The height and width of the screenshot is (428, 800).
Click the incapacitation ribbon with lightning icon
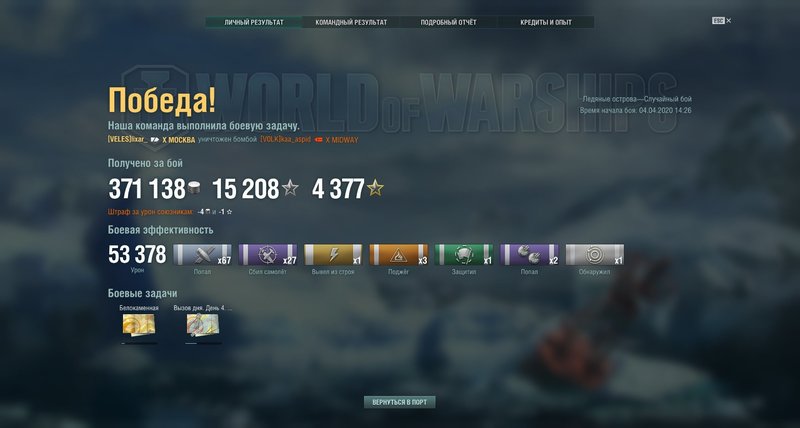click(333, 255)
